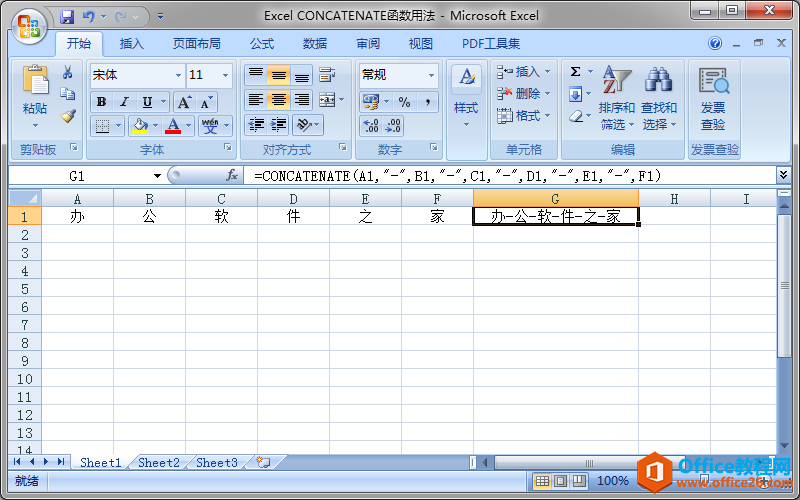
Task: Copy selection using the copy icon
Action: (67, 94)
